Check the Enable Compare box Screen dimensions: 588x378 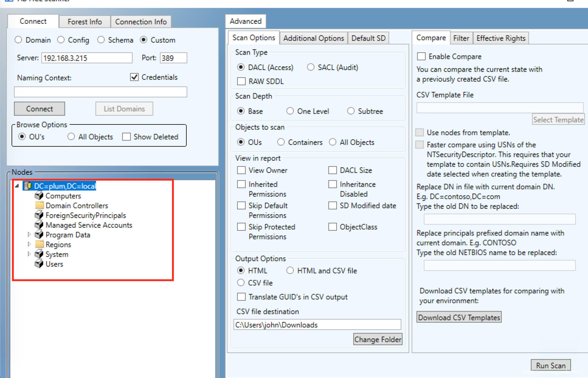coord(421,56)
